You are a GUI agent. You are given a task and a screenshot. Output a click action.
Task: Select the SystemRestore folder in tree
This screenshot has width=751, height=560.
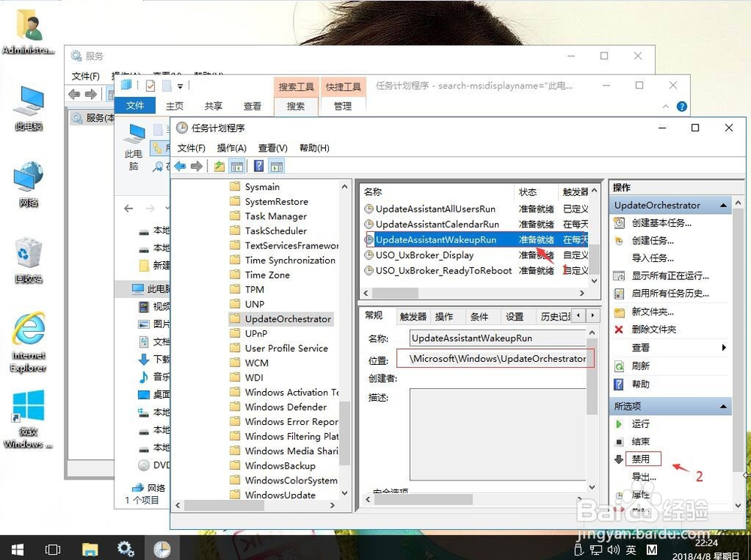[x=276, y=202]
